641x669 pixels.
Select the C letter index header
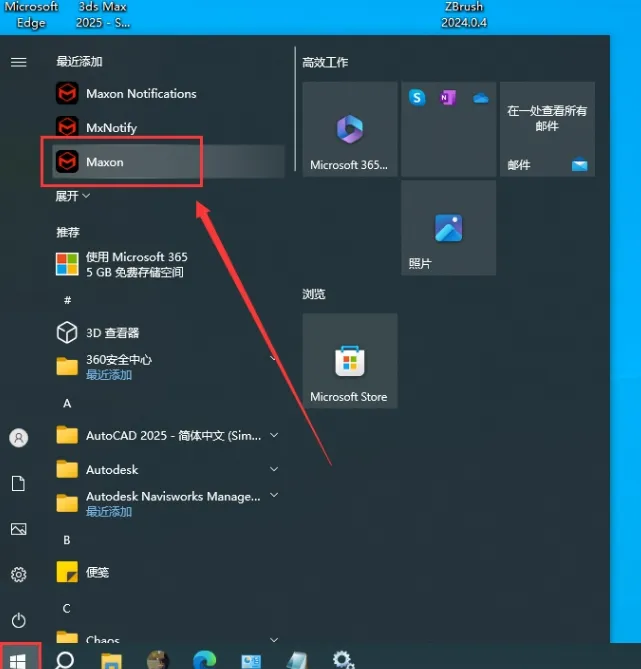[x=67, y=608]
